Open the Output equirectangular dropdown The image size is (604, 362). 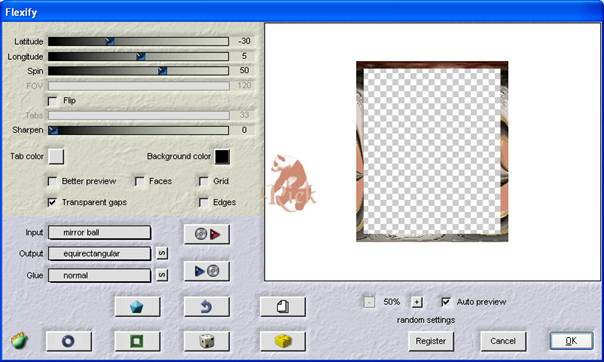99,254
